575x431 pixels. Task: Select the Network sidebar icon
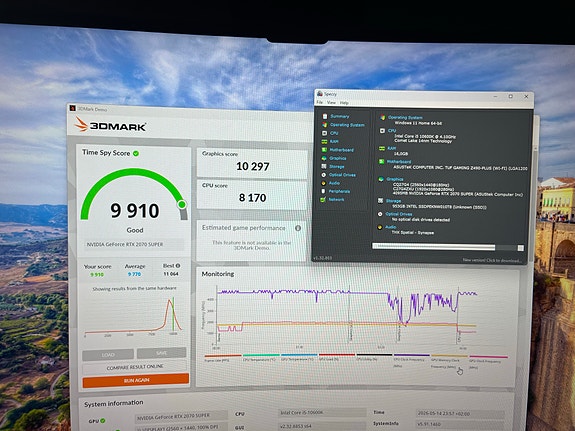pyautogui.click(x=323, y=200)
